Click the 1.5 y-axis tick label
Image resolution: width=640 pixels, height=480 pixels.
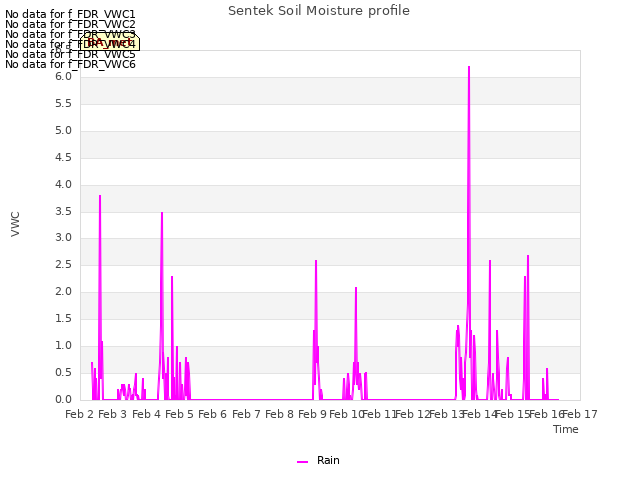63,318
